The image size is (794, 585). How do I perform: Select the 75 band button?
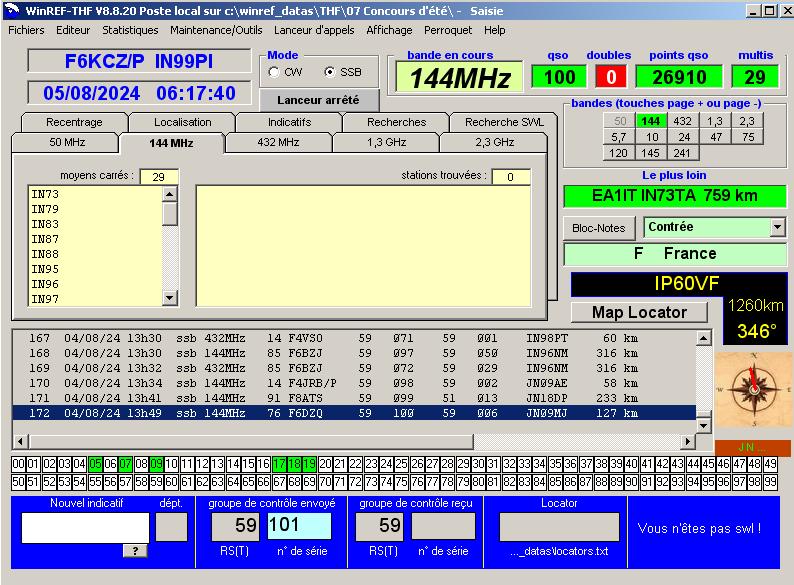click(748, 137)
